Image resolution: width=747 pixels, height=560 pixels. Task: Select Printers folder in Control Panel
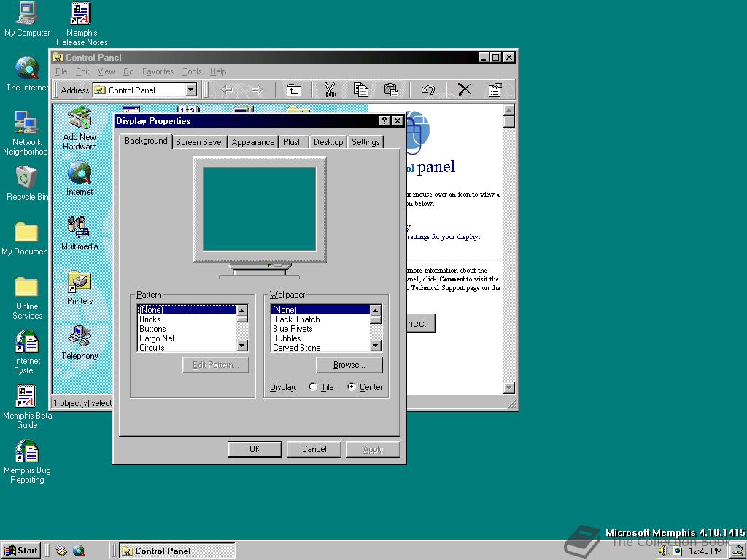point(80,288)
